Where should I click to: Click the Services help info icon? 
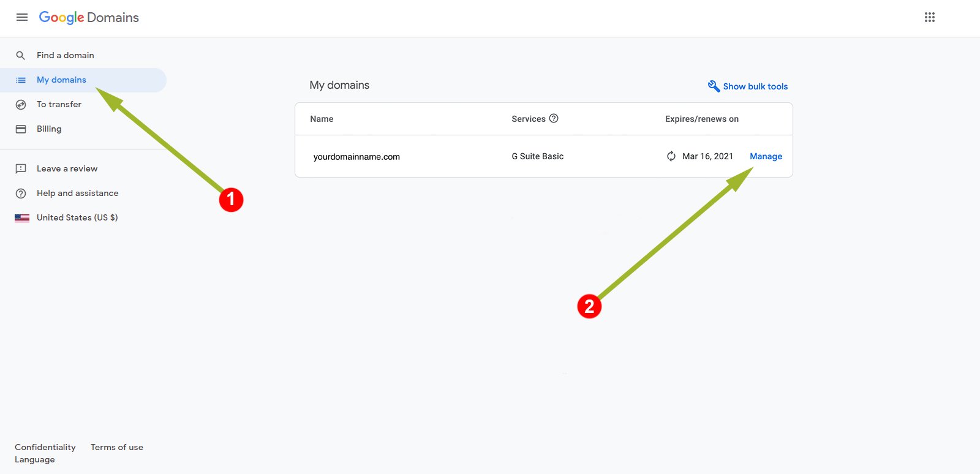[x=554, y=119]
